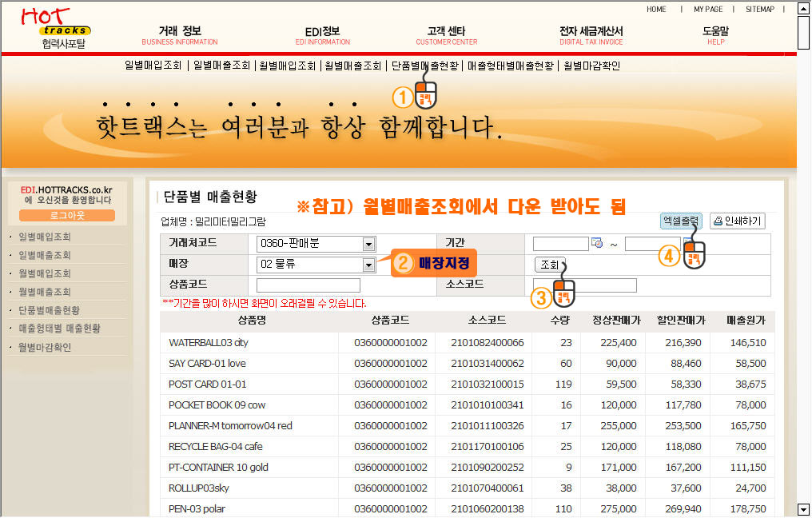The width and height of the screenshot is (812, 518).
Task: Open 월별매출조회 in the left sidebar
Action: (x=45, y=292)
